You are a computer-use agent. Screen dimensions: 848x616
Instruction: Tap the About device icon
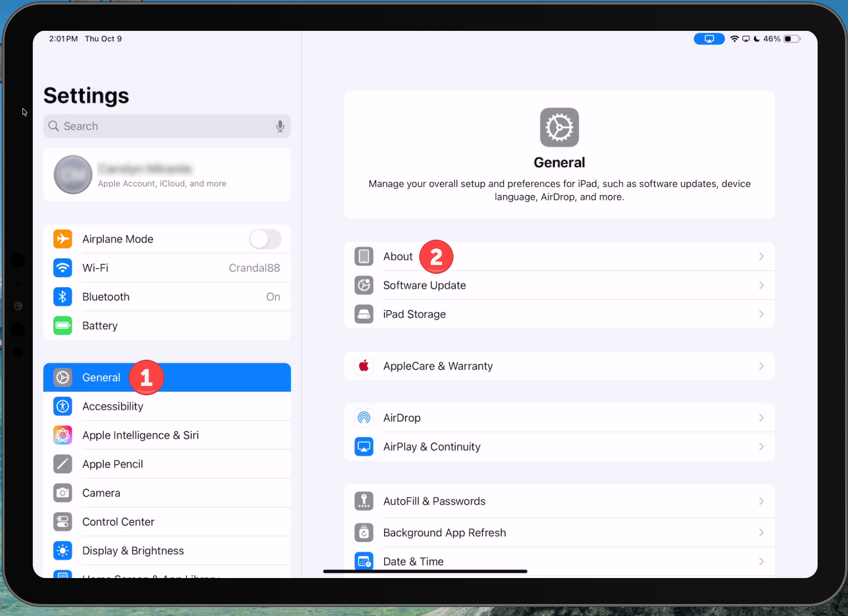364,256
